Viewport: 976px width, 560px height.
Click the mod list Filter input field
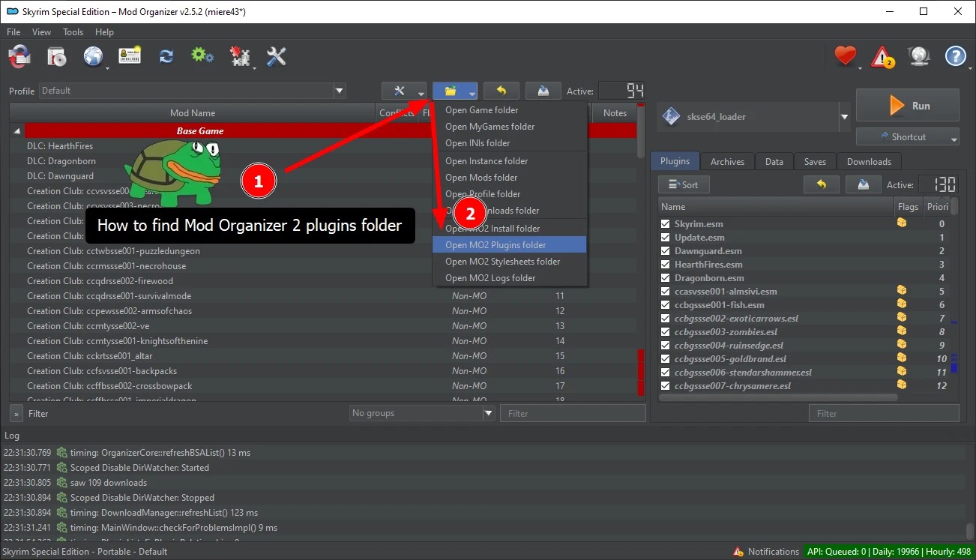[x=573, y=413]
